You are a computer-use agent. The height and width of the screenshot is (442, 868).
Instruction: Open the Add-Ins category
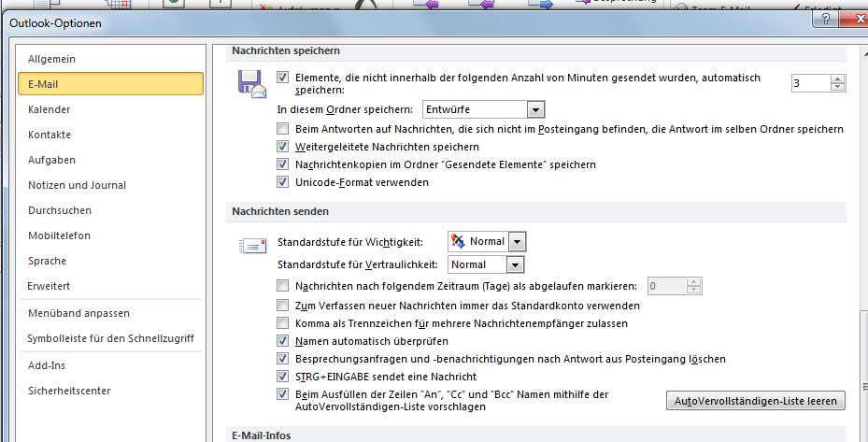pyautogui.click(x=110, y=365)
